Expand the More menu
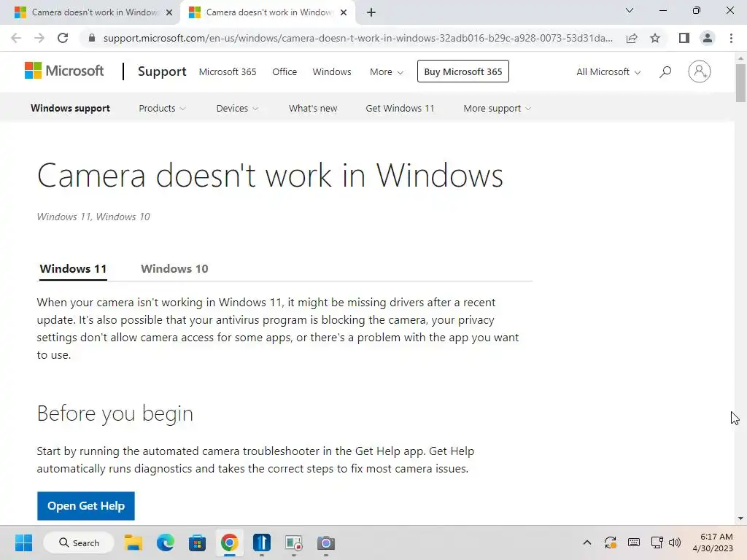The height and width of the screenshot is (560, 747). [x=387, y=72]
